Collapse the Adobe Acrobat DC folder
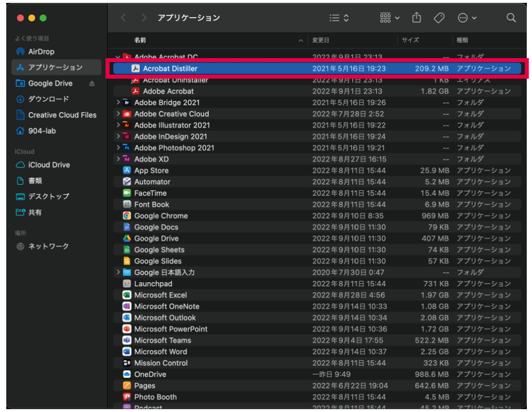Image resolution: width=532 pixels, height=412 pixels. tap(118, 58)
